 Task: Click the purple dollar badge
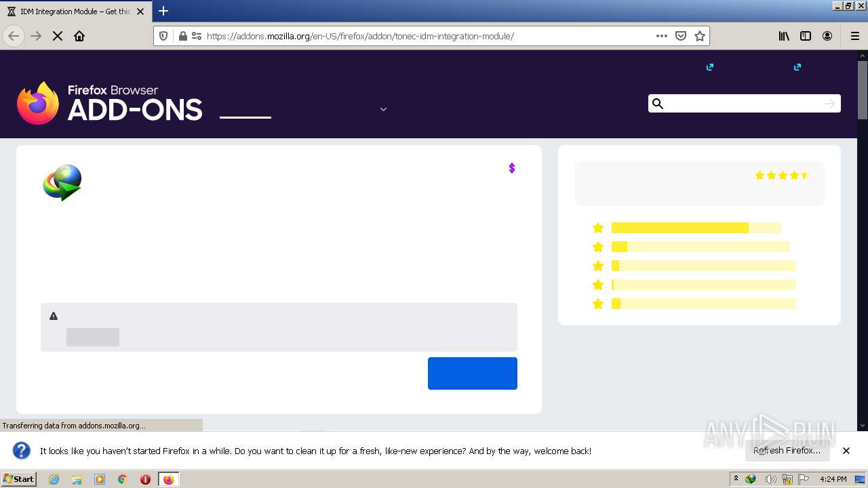tap(512, 168)
